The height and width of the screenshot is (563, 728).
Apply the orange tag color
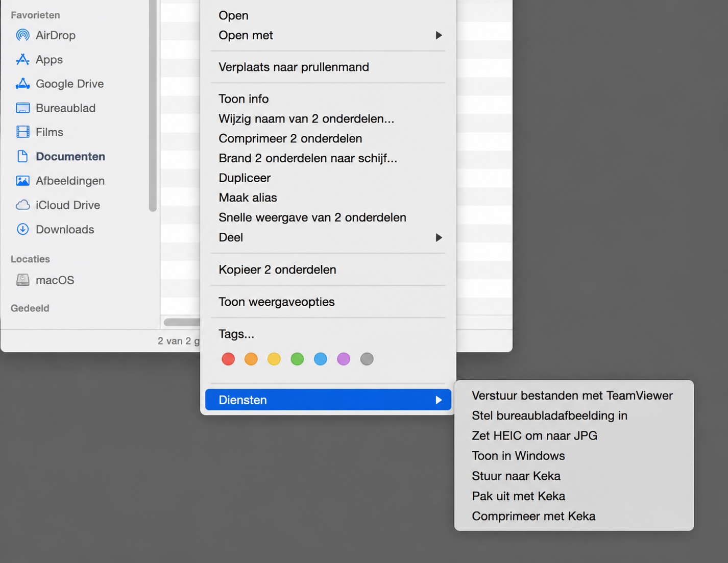coord(251,359)
